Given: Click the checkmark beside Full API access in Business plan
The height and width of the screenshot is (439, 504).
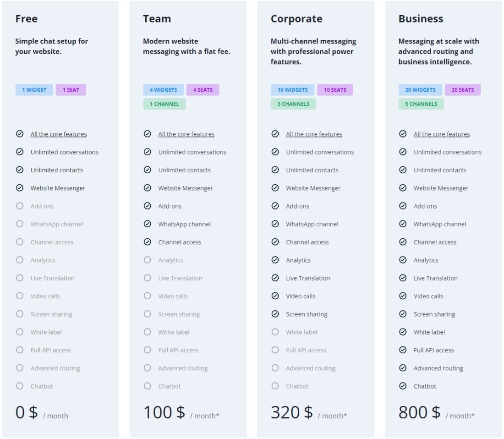Looking at the screenshot, I should tap(403, 350).
